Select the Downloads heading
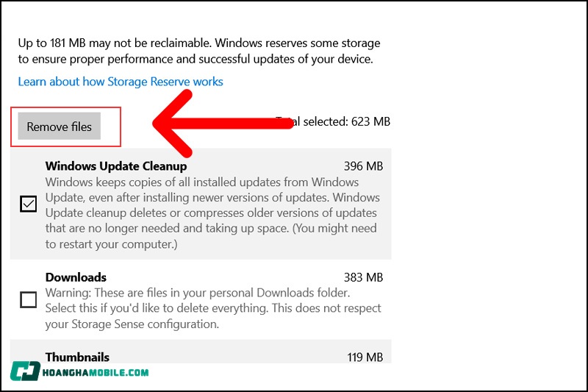 tap(76, 277)
